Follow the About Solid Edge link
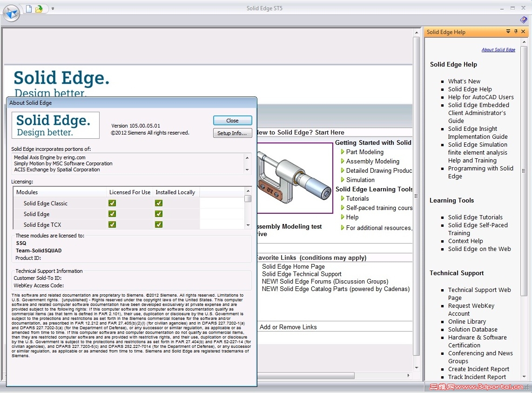 pos(498,49)
